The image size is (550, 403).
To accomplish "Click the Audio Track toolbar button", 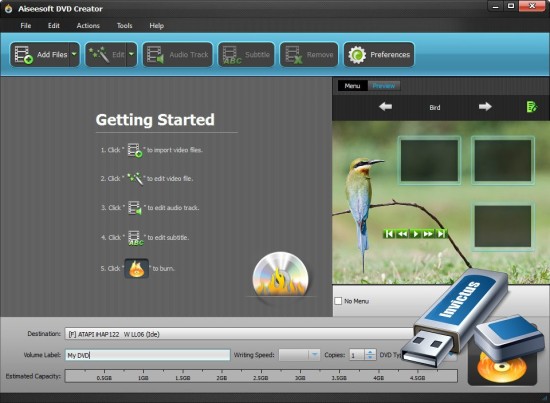I will pos(177,54).
